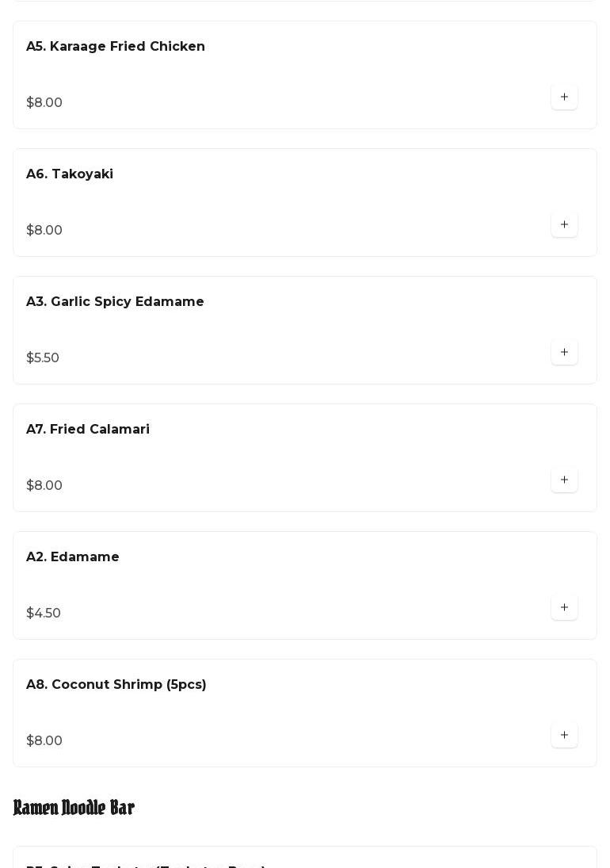The image size is (610, 868).
Task: Add A5. Karaage Fried Chicken with plus icon
Action: click(x=564, y=98)
